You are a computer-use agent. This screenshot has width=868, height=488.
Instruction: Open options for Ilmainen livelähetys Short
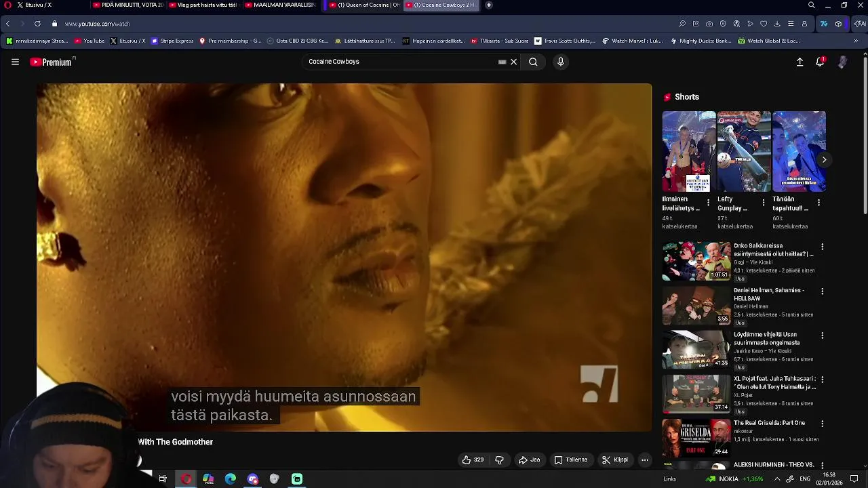(x=709, y=203)
